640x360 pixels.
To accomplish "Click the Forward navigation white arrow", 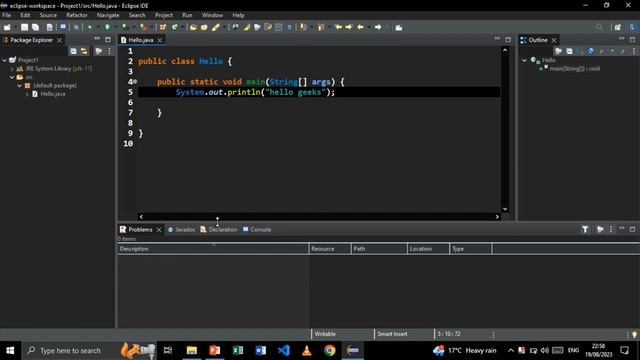I will coord(378,27).
